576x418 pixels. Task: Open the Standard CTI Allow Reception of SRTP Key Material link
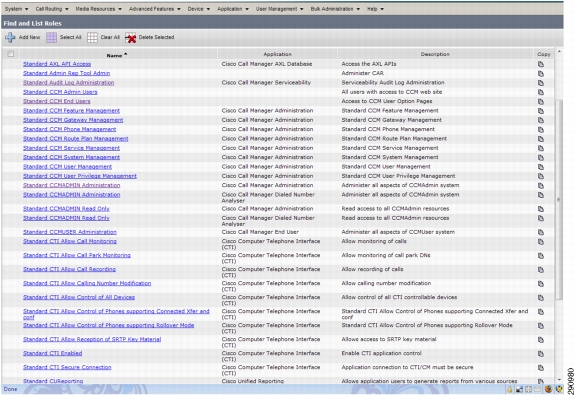click(92, 339)
